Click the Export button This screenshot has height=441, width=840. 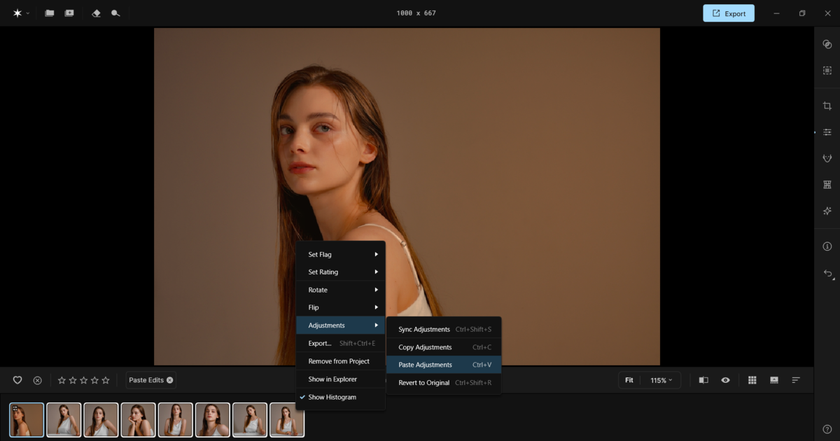tap(729, 13)
